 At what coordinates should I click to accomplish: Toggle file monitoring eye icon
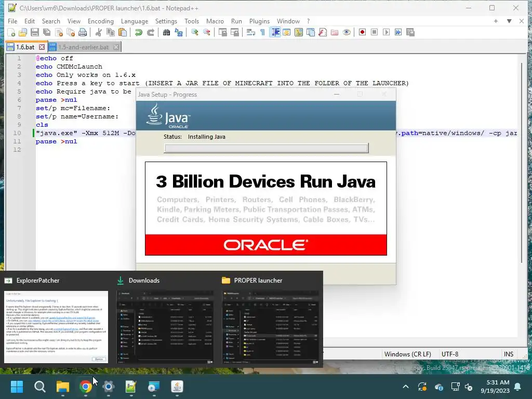tap(347, 33)
